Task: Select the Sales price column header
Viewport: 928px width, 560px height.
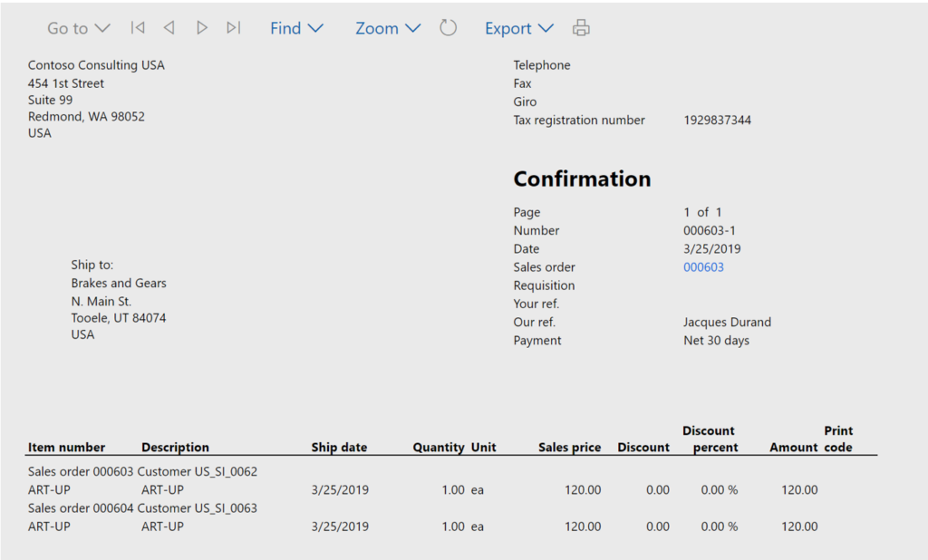Action: [x=569, y=447]
